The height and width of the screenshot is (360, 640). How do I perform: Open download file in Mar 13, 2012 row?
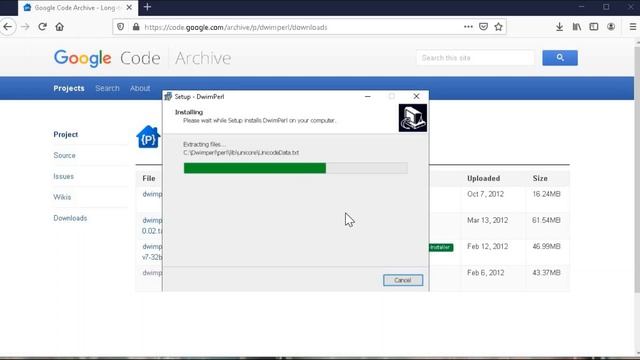152,225
